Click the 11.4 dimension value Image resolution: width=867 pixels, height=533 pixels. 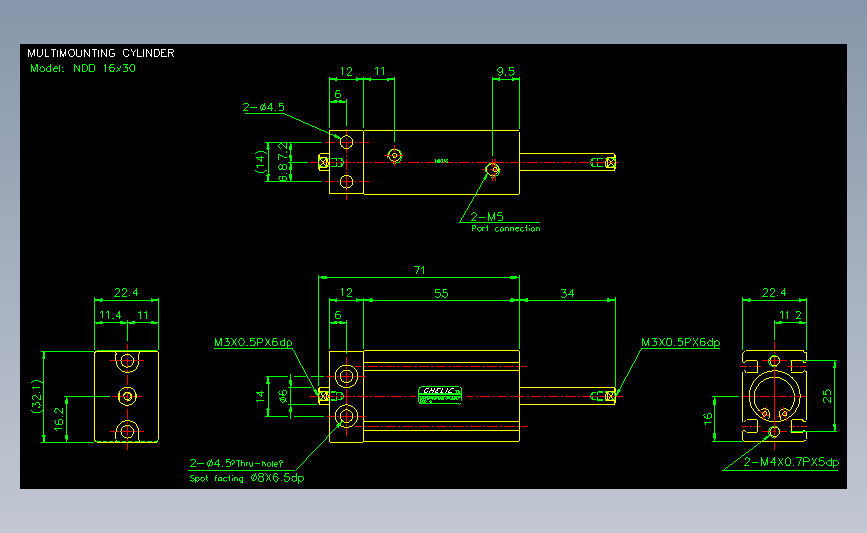point(110,315)
